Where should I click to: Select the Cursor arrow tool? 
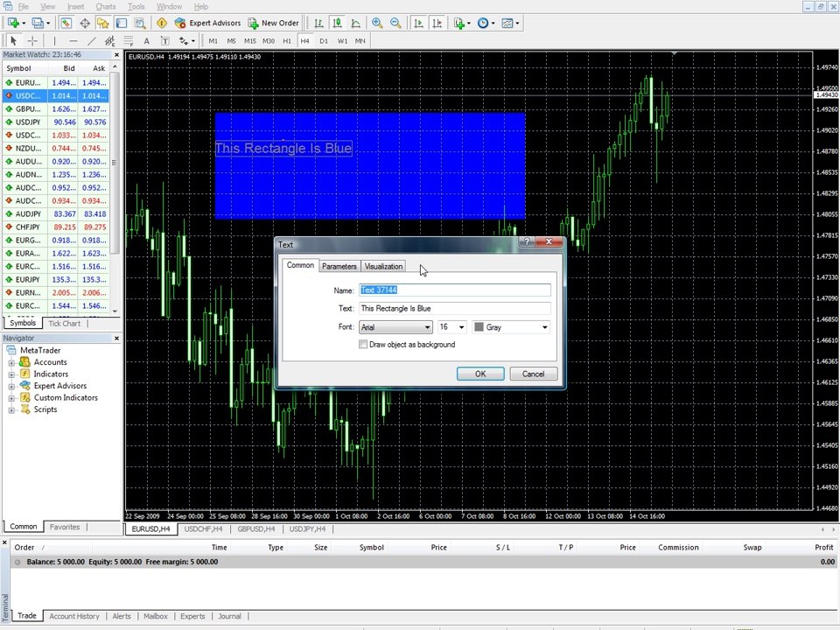click(x=14, y=41)
